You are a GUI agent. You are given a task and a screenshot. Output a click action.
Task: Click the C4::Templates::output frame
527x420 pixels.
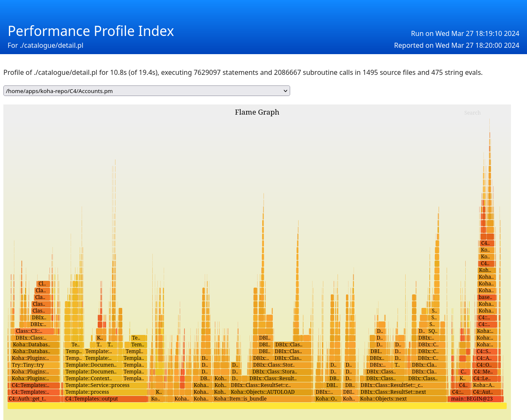pyautogui.click(x=106, y=399)
